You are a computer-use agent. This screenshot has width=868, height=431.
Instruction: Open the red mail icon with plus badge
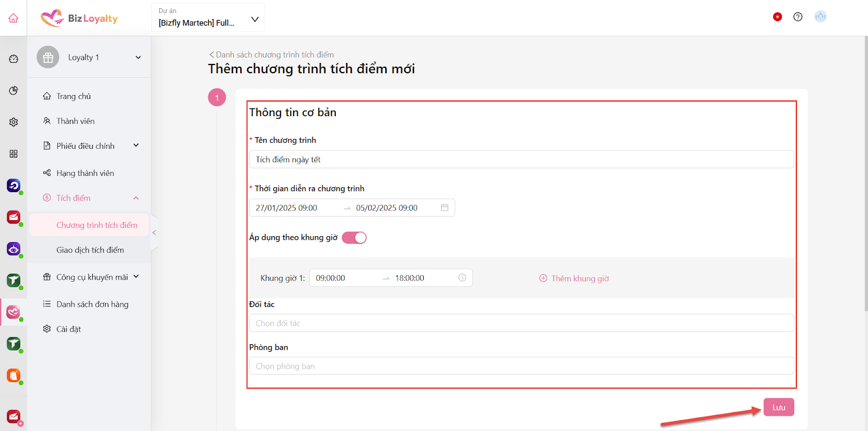point(14,416)
